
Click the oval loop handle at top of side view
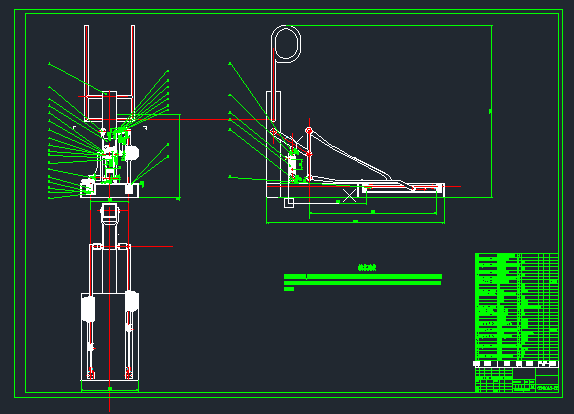[x=286, y=44]
